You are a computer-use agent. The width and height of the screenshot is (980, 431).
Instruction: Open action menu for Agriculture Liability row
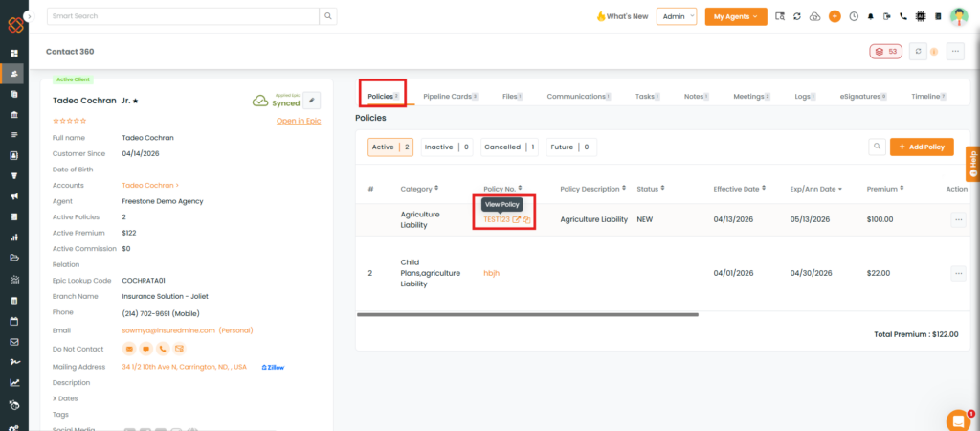pos(958,219)
